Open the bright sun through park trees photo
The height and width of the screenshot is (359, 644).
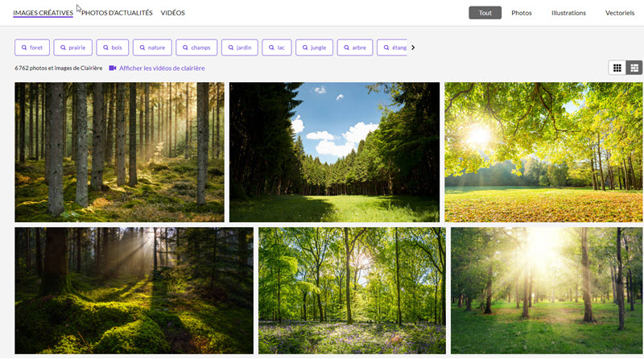547,291
